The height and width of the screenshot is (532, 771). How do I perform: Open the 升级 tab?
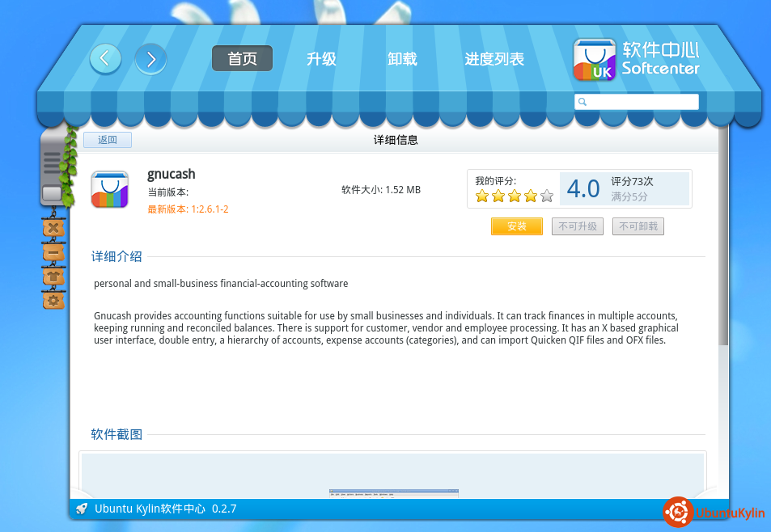pos(321,59)
